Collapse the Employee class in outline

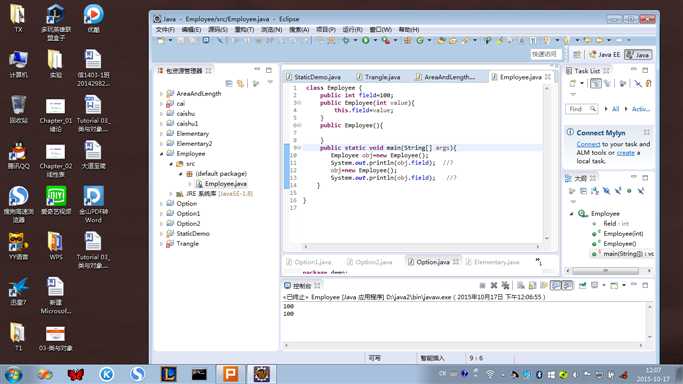coord(571,213)
